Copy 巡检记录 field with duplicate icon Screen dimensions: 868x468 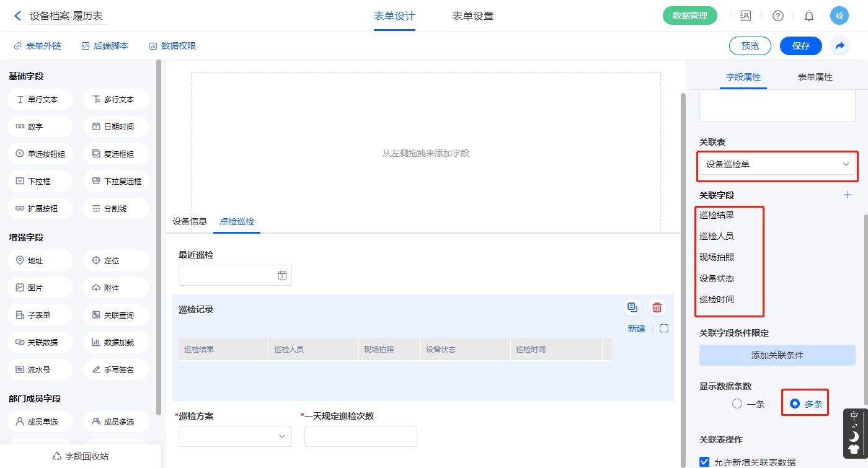pyautogui.click(x=632, y=307)
